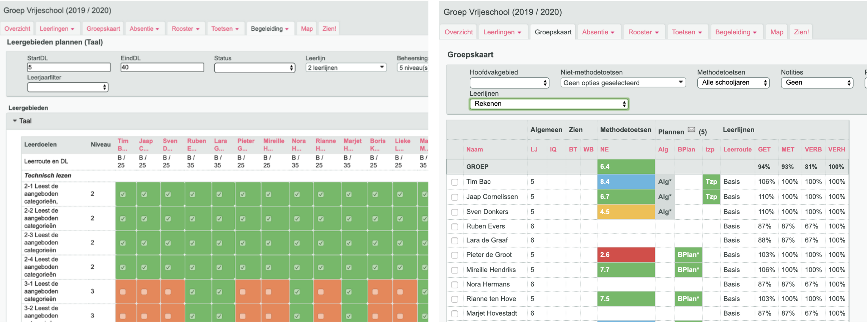Viewport: 868px width, 322px height.
Task: Uncheck goal 2-1 for Tim B...
Action: (x=123, y=194)
